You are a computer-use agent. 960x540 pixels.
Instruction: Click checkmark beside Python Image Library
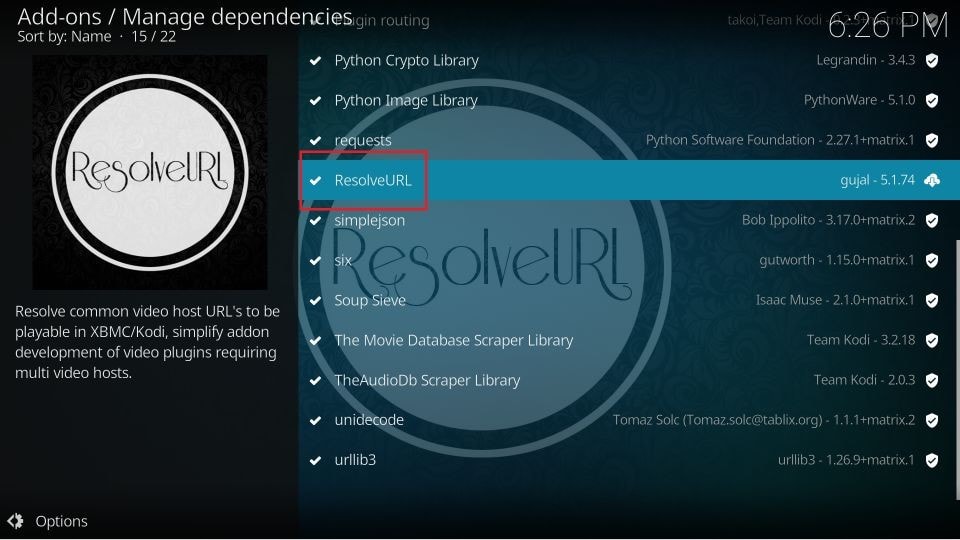(315, 100)
